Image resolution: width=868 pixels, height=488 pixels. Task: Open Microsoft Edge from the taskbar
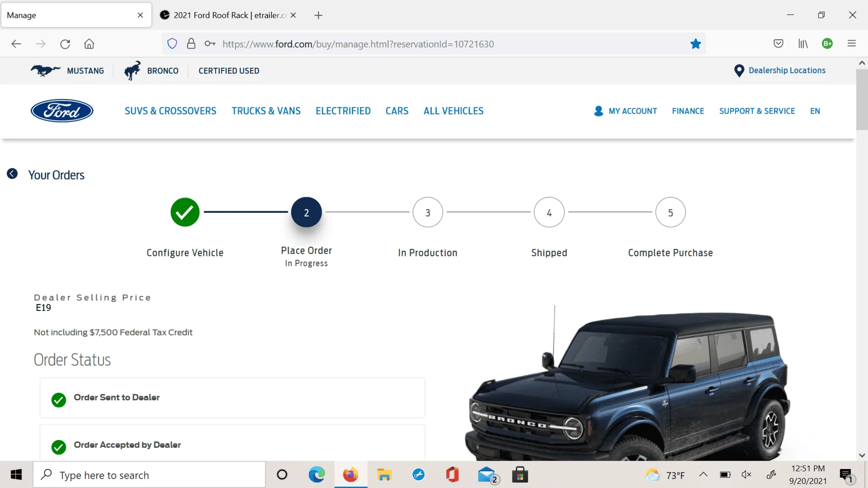pos(317,475)
